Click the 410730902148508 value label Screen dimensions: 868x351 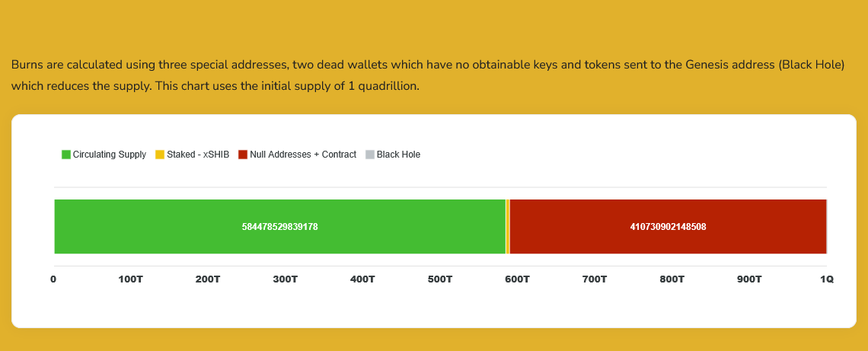[669, 226]
